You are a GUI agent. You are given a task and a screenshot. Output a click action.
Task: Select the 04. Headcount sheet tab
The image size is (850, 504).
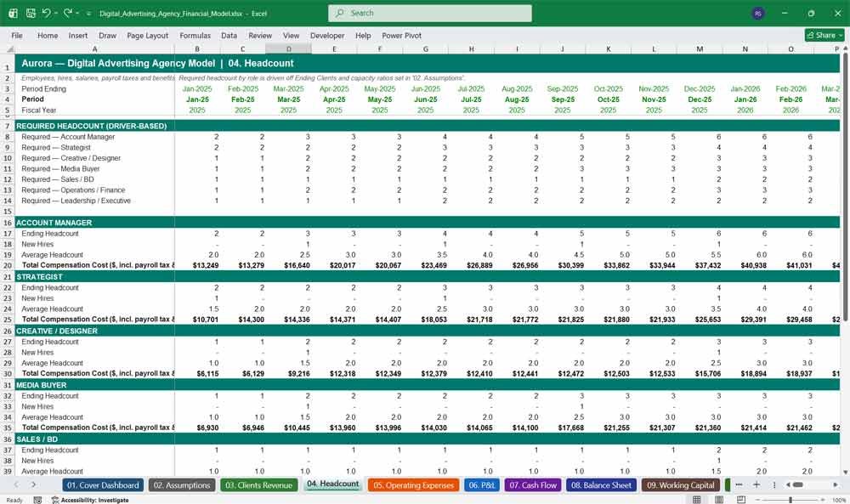[333, 484]
